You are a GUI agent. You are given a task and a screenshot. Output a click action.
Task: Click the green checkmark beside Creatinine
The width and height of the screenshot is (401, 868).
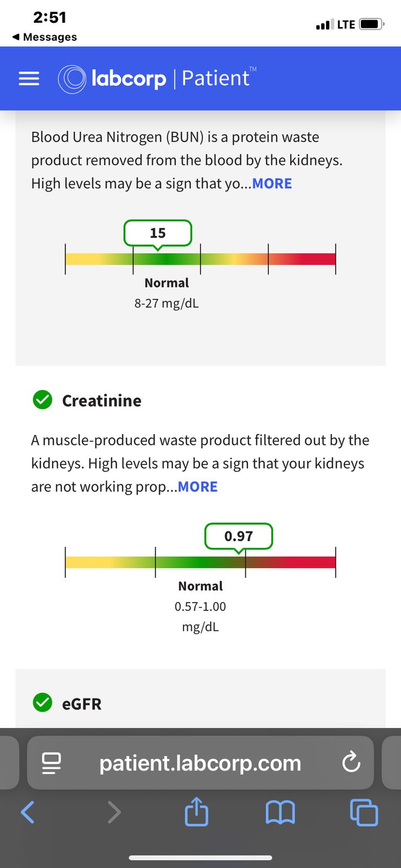(42, 400)
